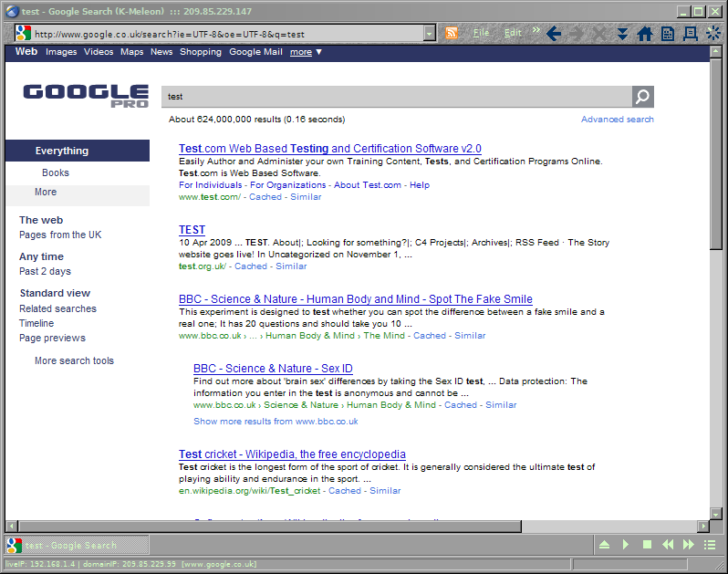Filter to 'Pages from the UK'

(x=60, y=235)
